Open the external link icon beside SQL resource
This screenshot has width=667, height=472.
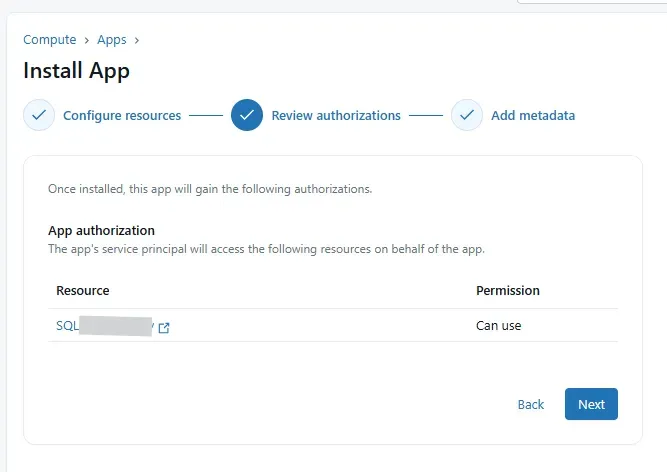164,327
